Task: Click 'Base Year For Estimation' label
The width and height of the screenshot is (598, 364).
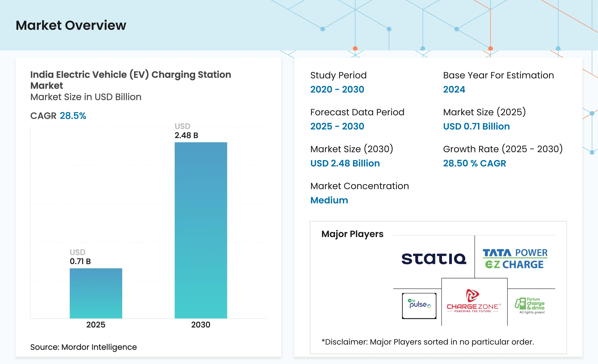Action: pos(499,75)
